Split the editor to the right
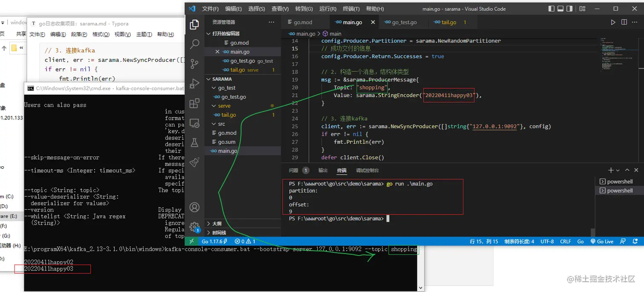 [x=624, y=22]
